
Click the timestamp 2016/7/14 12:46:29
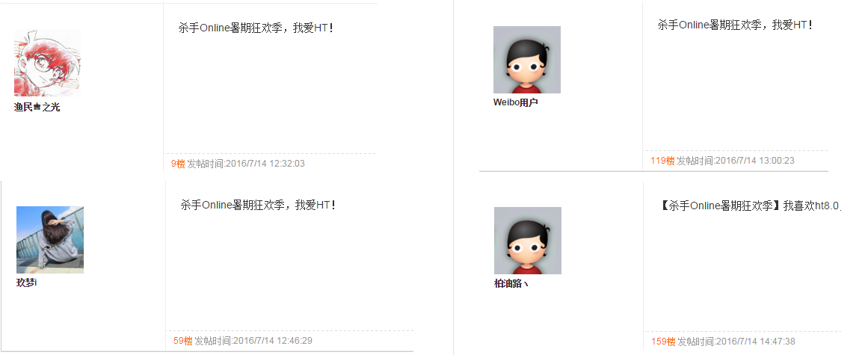[x=272, y=341]
